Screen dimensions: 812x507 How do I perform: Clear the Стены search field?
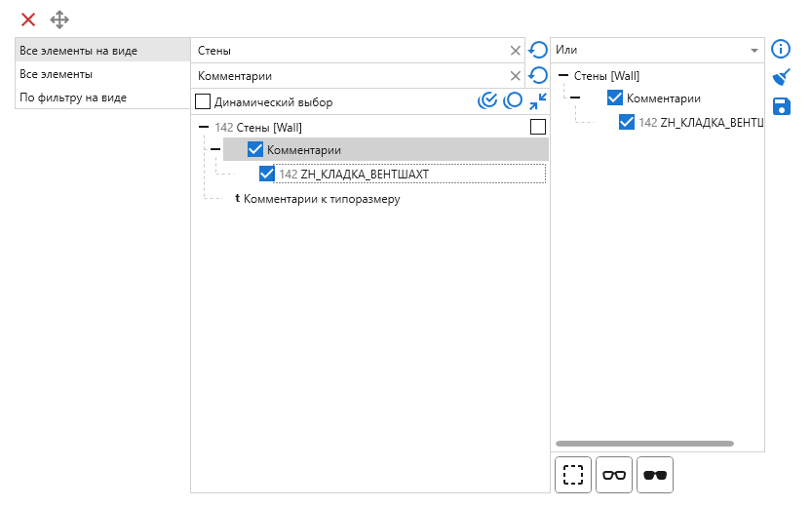516,51
